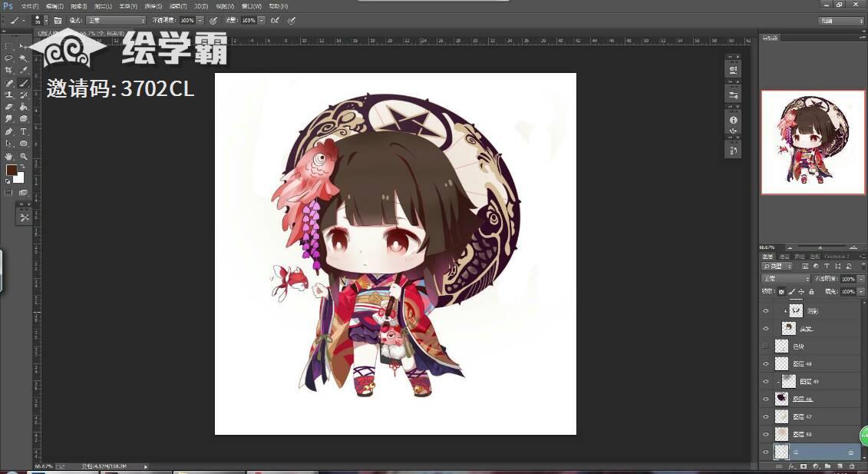Select the Smudge tool
This screenshot has height=474, width=868.
(9, 119)
